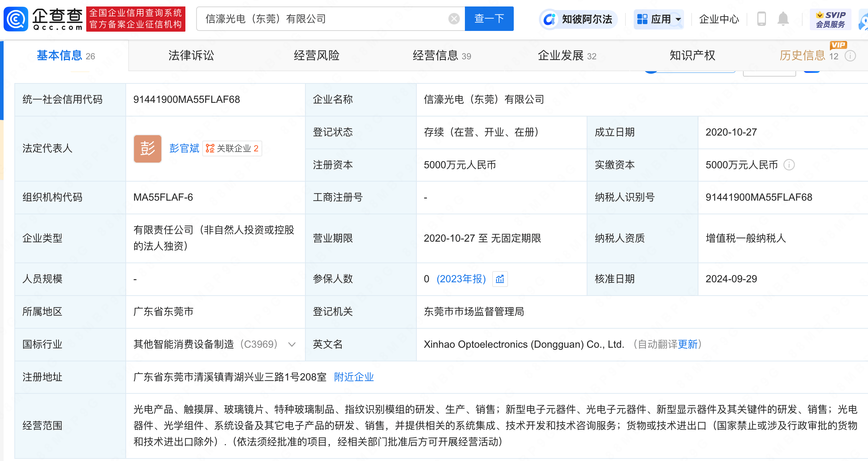Click the chart icon beside 参保人数
Image resolution: width=868 pixels, height=461 pixels.
click(x=500, y=279)
